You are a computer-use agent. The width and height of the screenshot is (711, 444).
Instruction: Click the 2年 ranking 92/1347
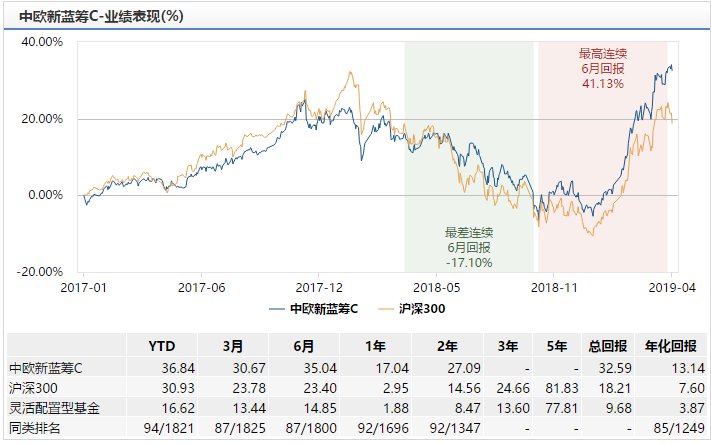pos(455,428)
